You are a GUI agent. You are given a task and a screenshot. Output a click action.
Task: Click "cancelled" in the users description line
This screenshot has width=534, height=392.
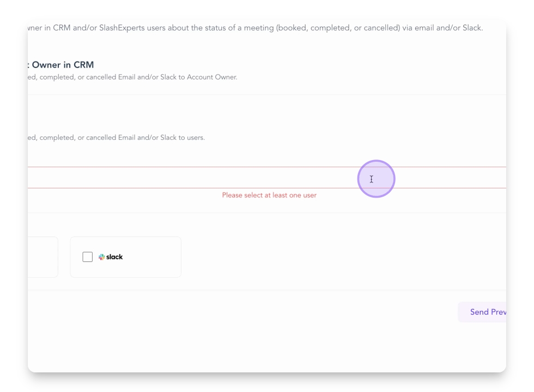pos(101,138)
